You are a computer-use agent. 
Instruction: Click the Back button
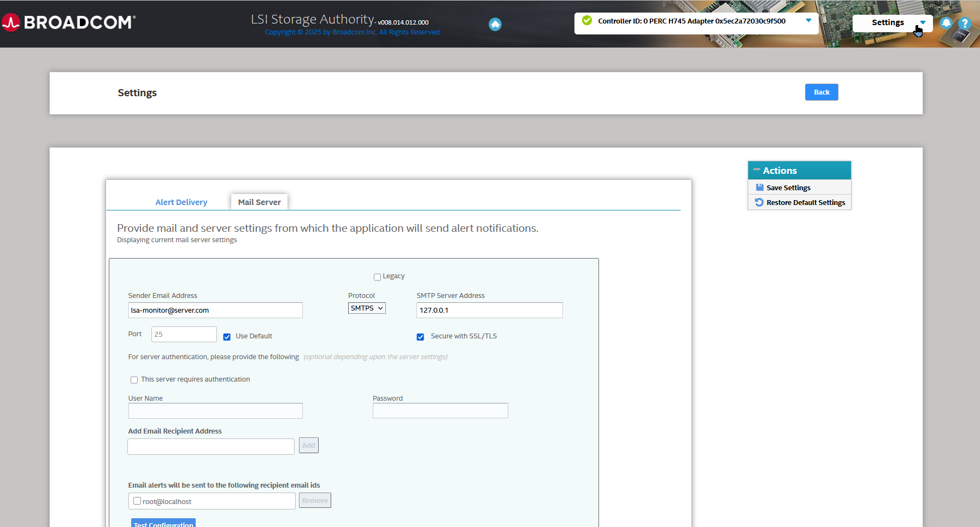point(821,92)
